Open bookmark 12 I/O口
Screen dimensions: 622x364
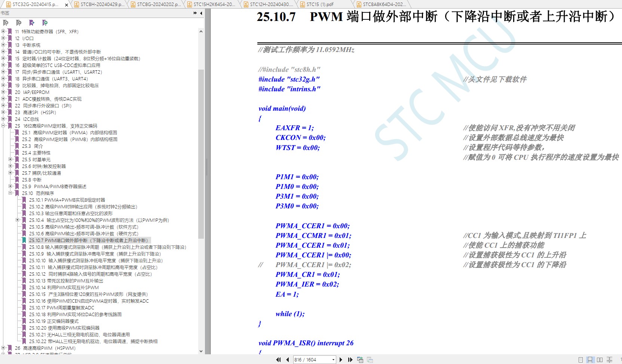click(24, 38)
